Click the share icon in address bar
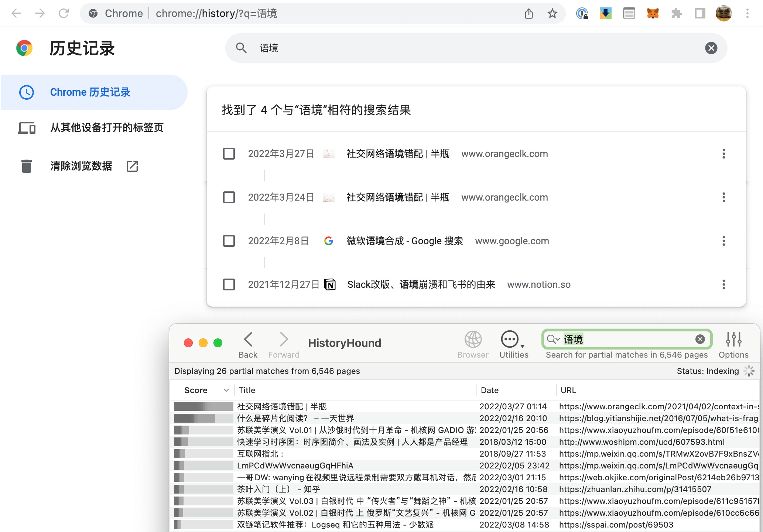This screenshot has height=532, width=763. click(529, 14)
